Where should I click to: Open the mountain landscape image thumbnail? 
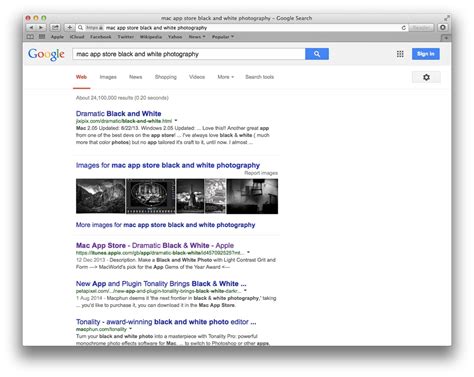click(100, 196)
